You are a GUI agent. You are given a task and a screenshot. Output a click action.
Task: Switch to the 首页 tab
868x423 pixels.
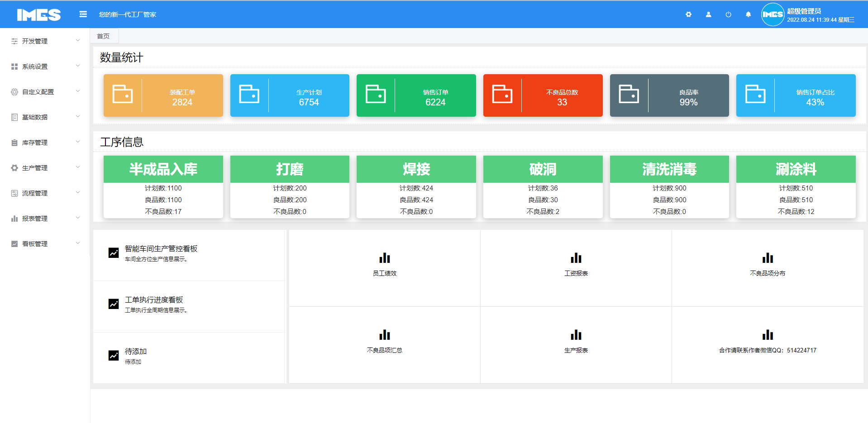point(104,36)
